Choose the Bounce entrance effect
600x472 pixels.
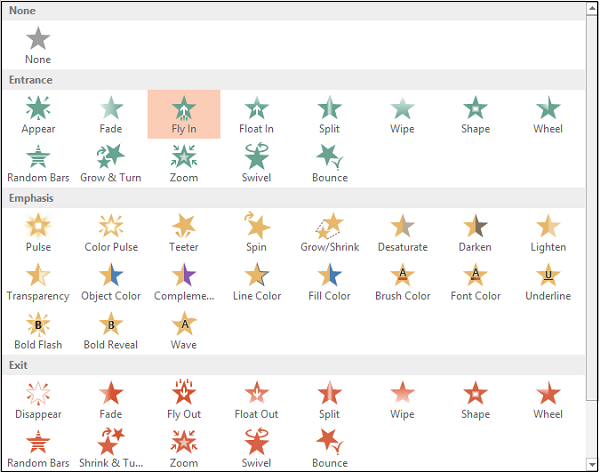329,163
